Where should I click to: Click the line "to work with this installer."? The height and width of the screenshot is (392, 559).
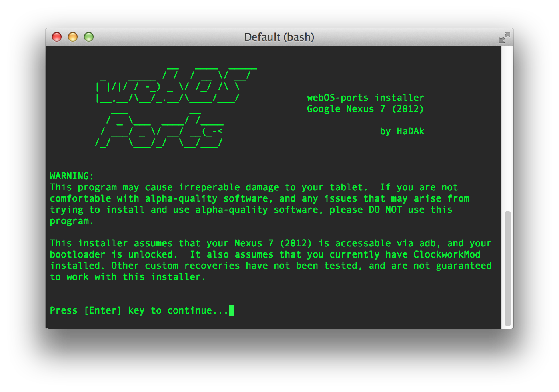(x=128, y=277)
